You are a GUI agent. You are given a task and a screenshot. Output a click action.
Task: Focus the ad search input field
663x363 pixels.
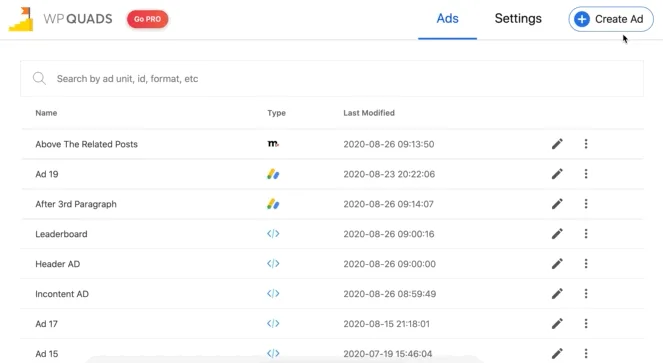pos(332,79)
